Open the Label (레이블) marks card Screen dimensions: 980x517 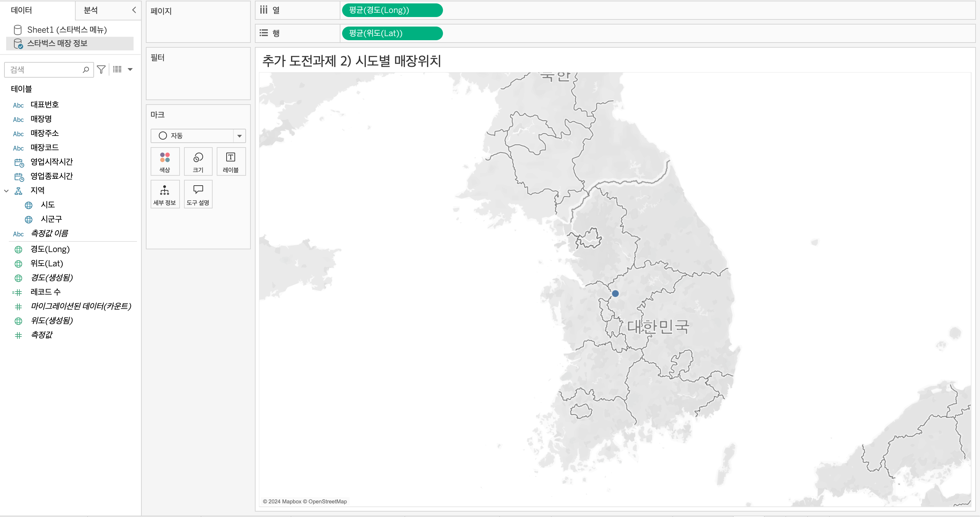[231, 161]
